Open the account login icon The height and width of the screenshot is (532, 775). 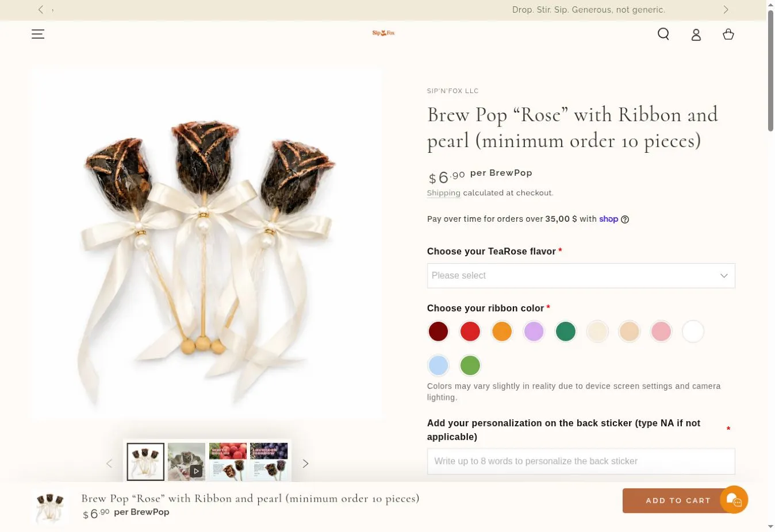[x=696, y=34]
